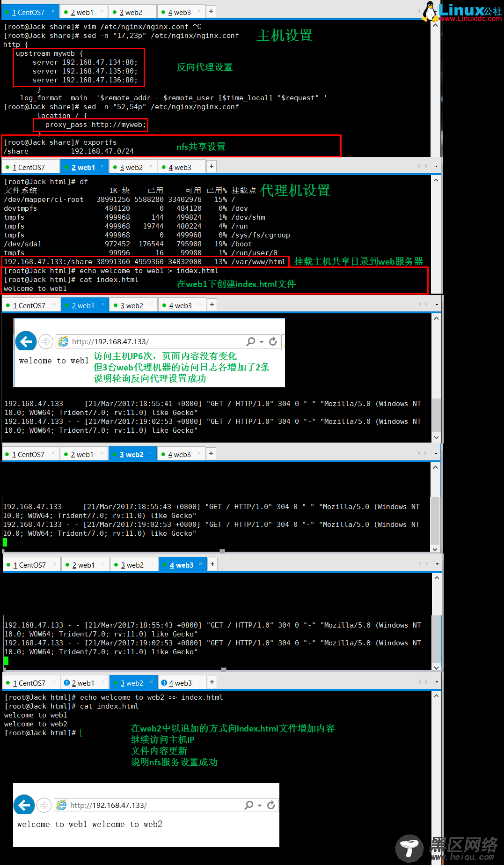Viewport: 504px width, 865px height.
Task: Click 'echo welcome to web2 >> index.html' command
Action: click(151, 697)
